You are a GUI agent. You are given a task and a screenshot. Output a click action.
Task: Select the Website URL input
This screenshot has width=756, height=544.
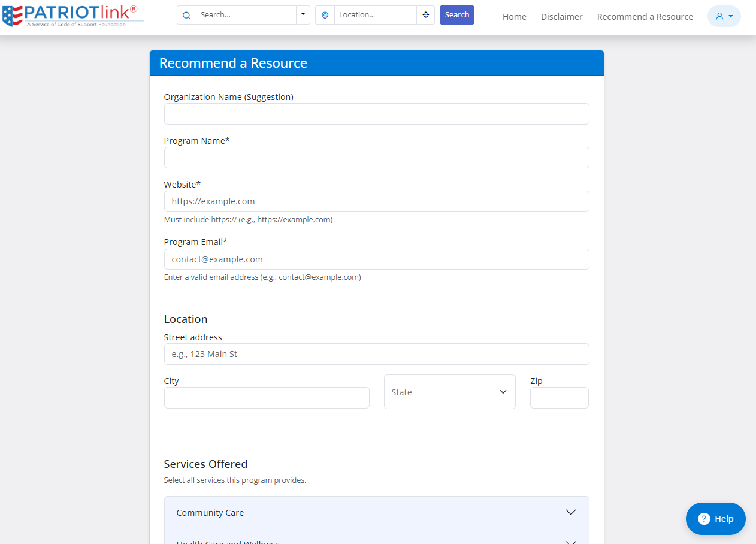(376, 201)
